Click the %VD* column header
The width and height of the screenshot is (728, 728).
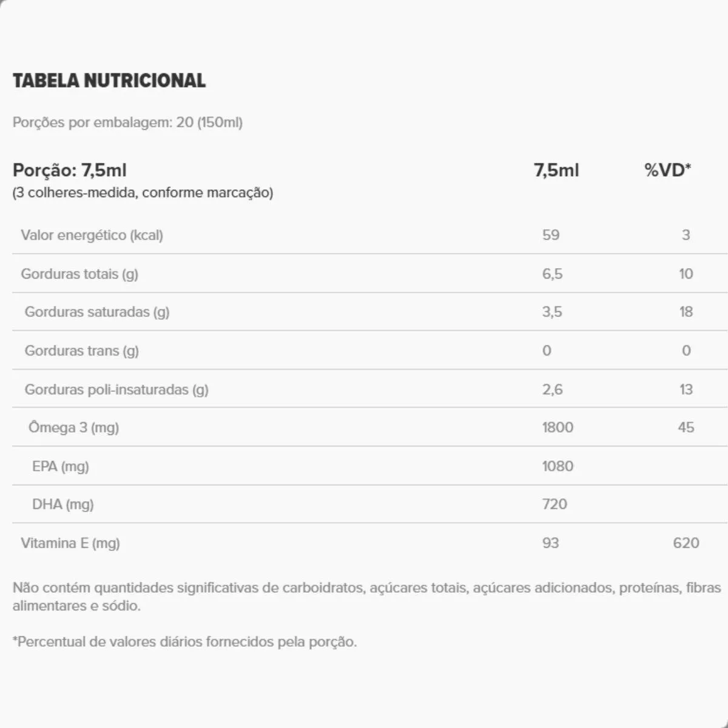667,170
